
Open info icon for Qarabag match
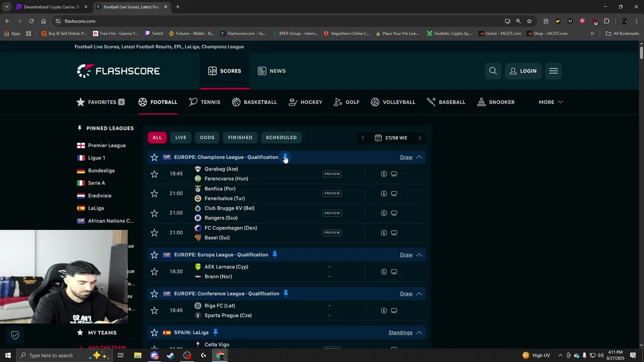tap(384, 174)
